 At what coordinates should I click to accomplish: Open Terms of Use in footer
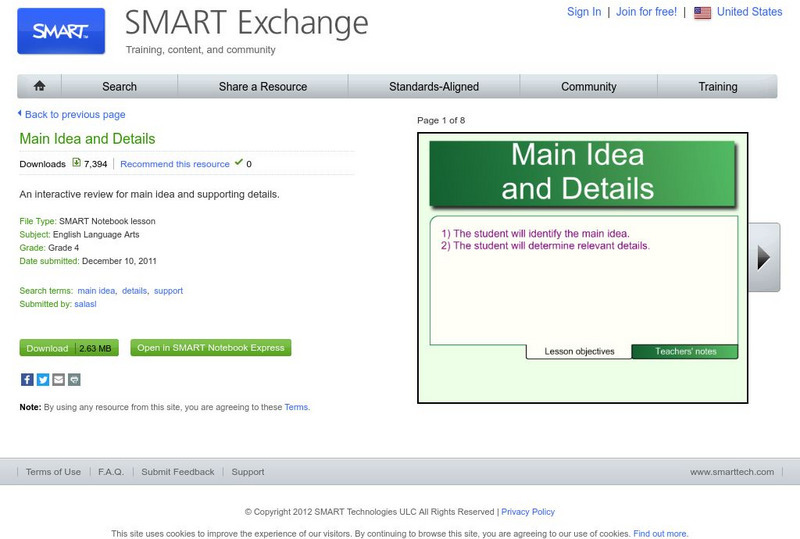(x=53, y=472)
